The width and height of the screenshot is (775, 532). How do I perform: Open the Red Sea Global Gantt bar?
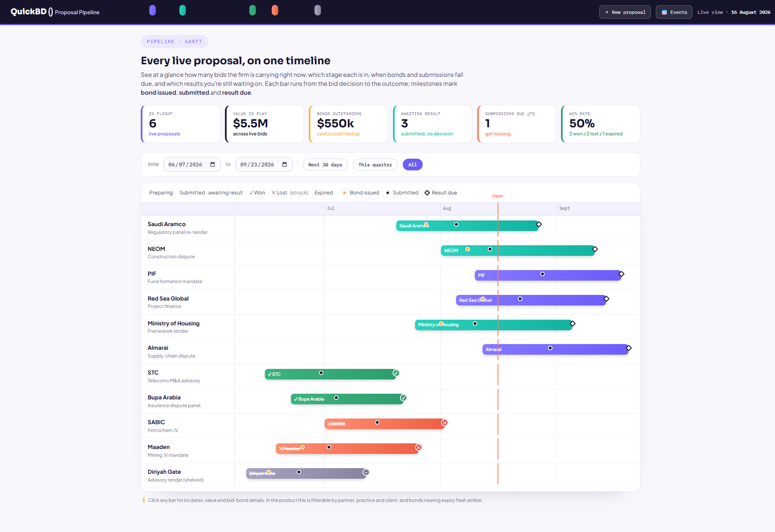pos(531,300)
